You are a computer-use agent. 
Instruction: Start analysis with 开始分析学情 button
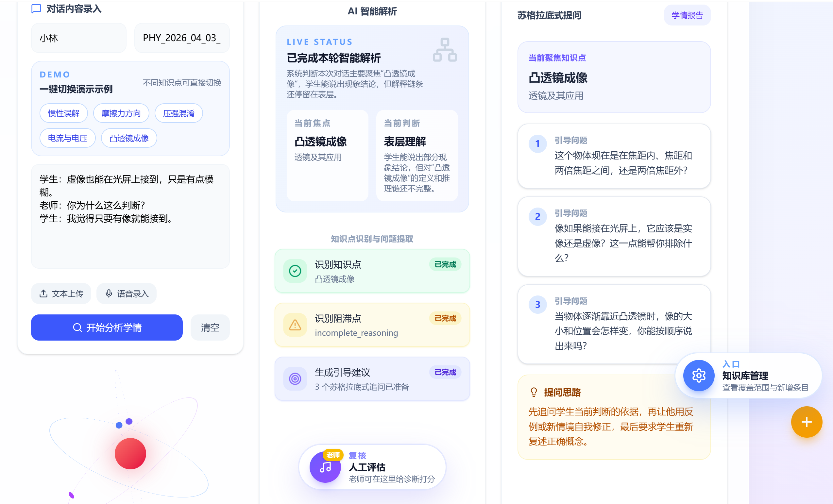tap(107, 327)
